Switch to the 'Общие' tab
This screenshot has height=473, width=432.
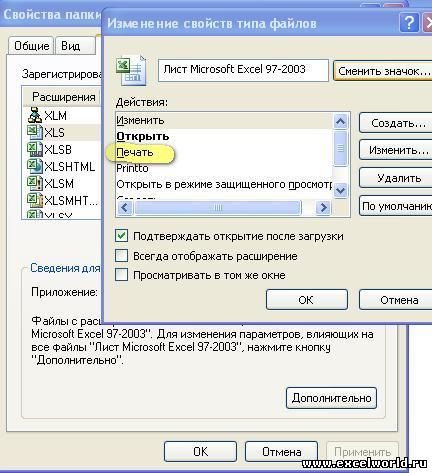[32, 46]
